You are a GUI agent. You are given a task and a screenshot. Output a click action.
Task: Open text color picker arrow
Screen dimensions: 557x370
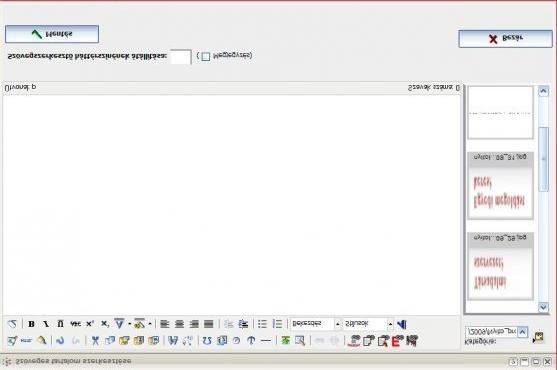129,324
